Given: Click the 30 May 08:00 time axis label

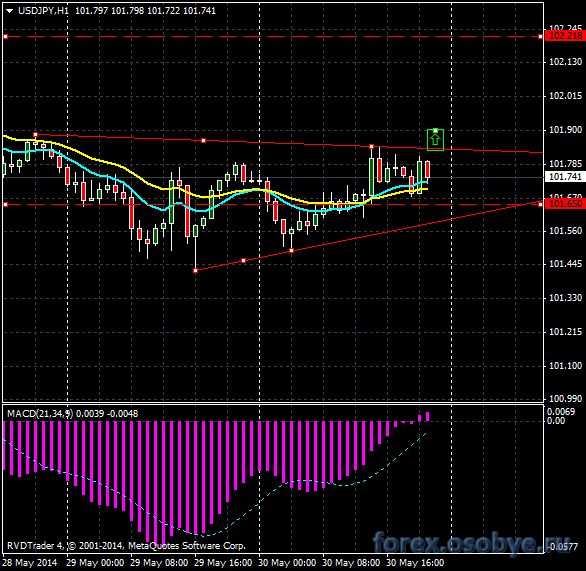Looking at the screenshot, I should click(x=351, y=562).
